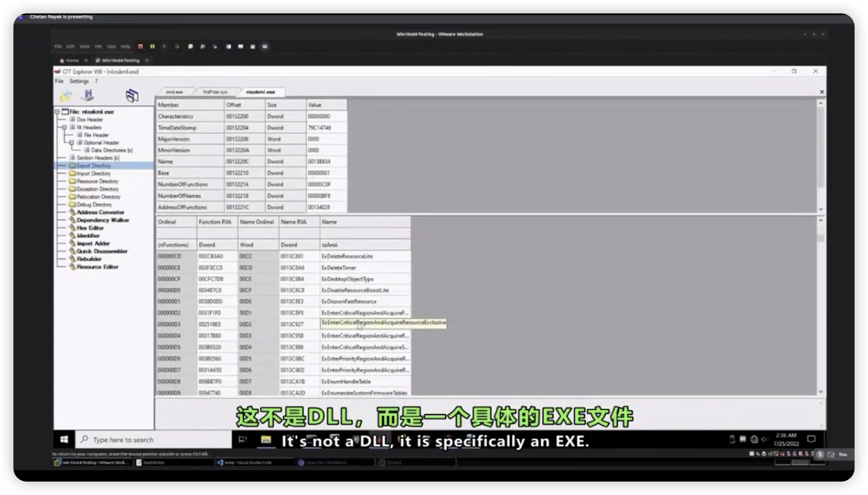Open the Hex Editor tool
The width and height of the screenshot is (868, 495).
(90, 228)
